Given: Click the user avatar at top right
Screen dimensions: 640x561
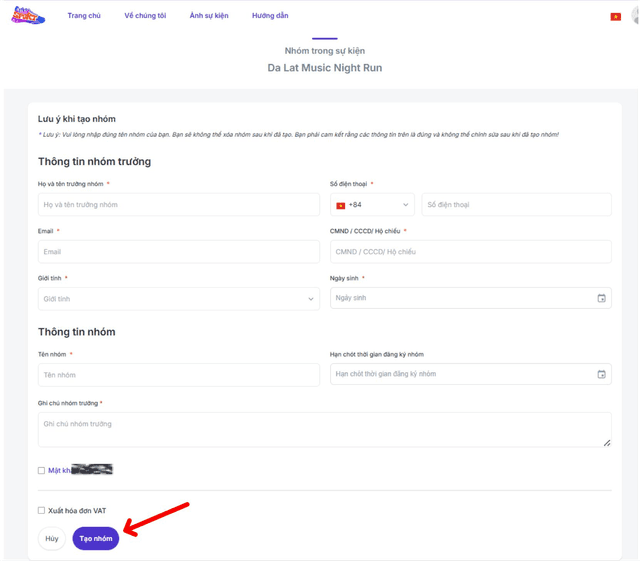Looking at the screenshot, I should (636, 17).
